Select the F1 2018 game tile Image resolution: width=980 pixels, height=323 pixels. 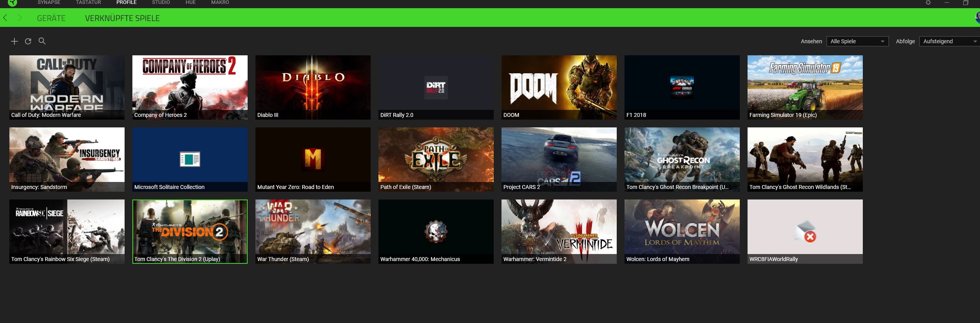coord(682,87)
